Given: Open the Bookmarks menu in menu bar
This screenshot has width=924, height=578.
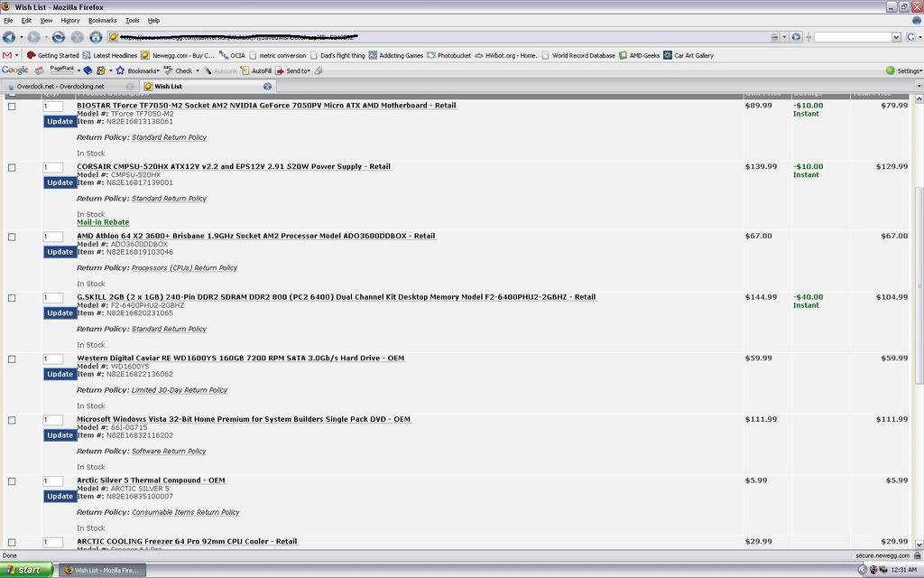Looking at the screenshot, I should [103, 21].
